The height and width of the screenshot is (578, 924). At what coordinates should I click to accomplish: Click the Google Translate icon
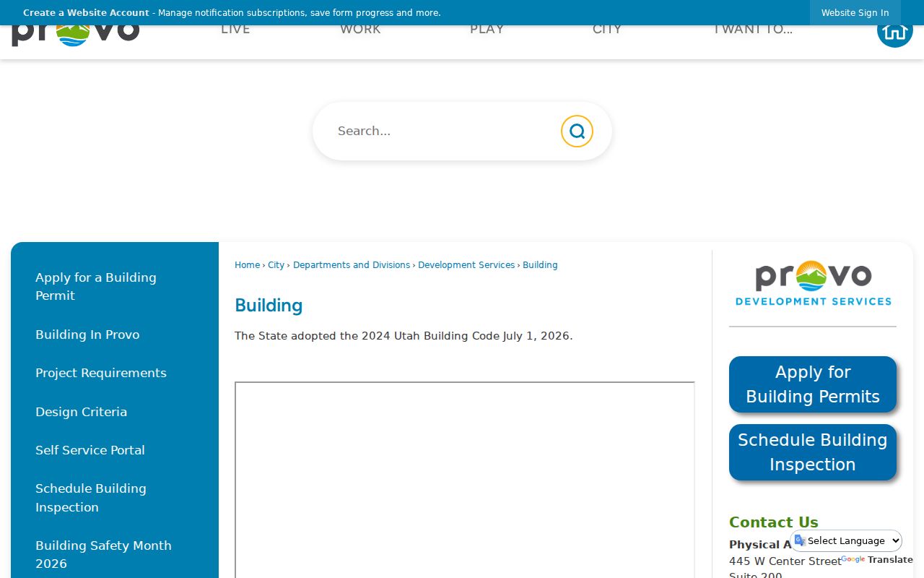800,540
